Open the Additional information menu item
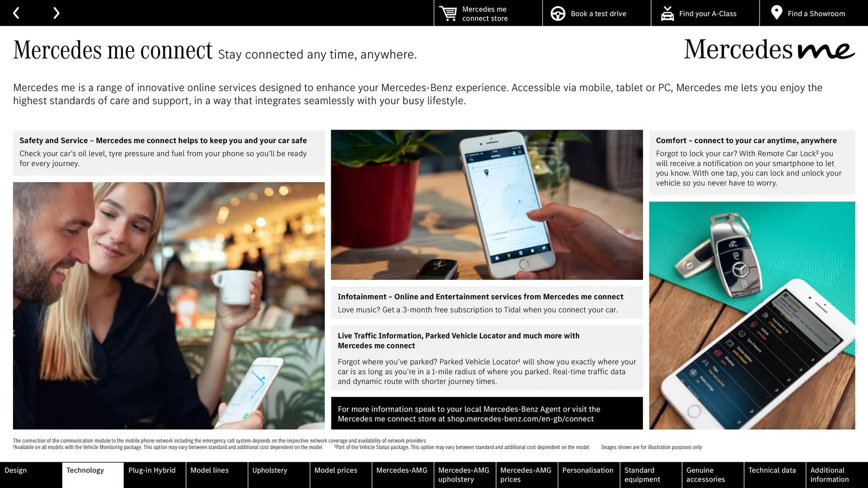868x488 pixels. (832, 474)
